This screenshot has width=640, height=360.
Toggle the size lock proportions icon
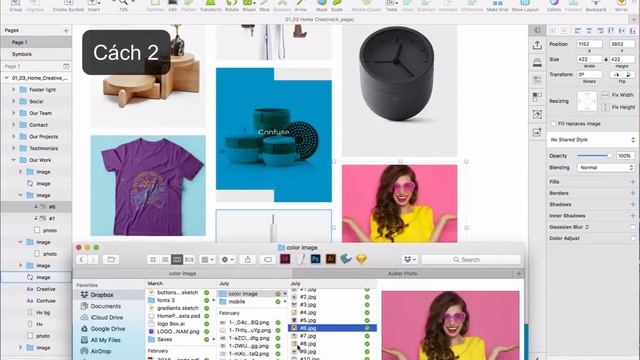point(606,59)
